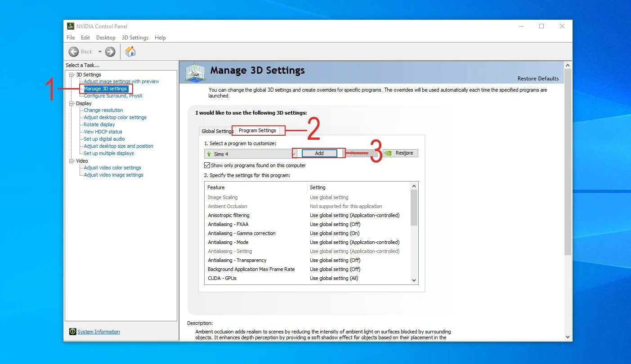Click main panel vertical scrollbar thumb
Viewport: 631px width, 364px height.
pyautogui.click(x=568, y=163)
